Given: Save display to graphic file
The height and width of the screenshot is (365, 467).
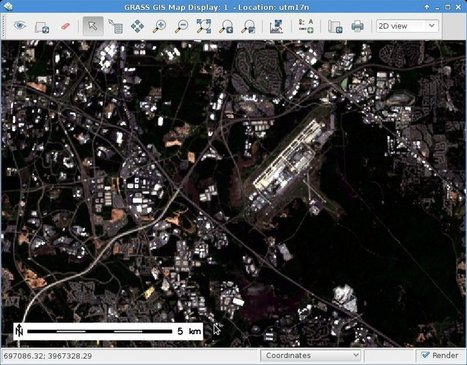Looking at the screenshot, I should (335, 26).
